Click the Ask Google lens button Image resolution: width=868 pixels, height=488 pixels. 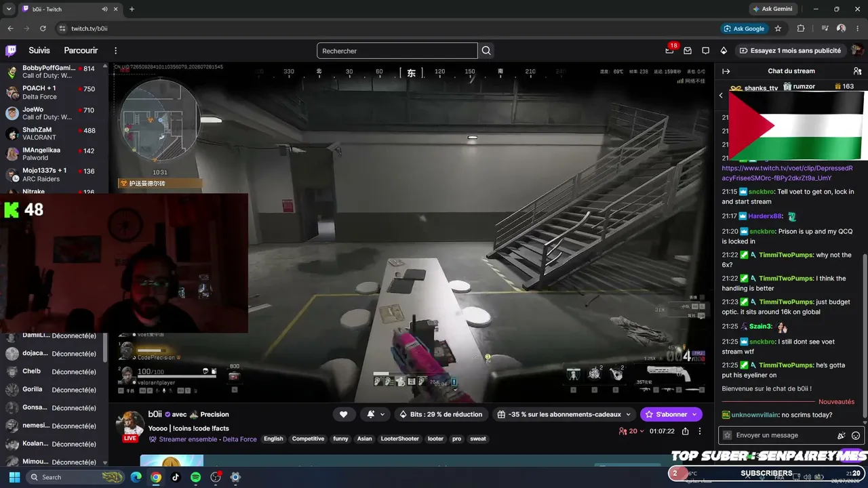pos(744,28)
